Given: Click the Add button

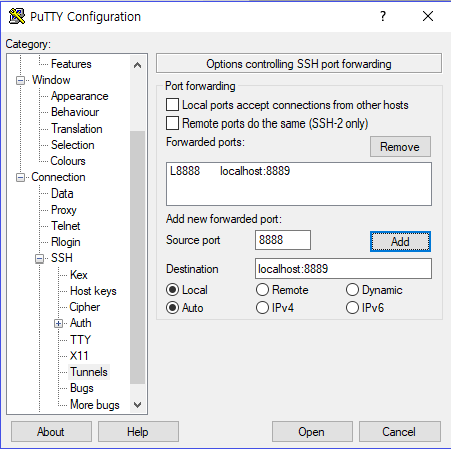Looking at the screenshot, I should 400,241.
